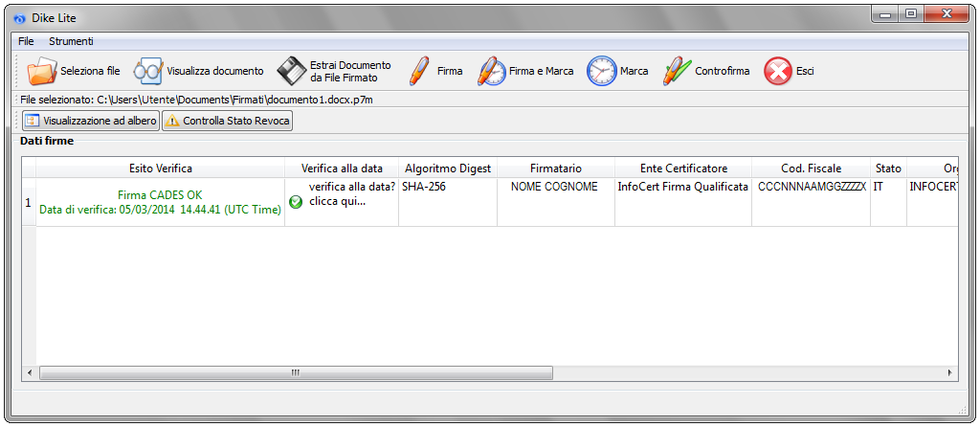Select the Controfirma icon
The height and width of the screenshot is (427, 980).
point(677,71)
